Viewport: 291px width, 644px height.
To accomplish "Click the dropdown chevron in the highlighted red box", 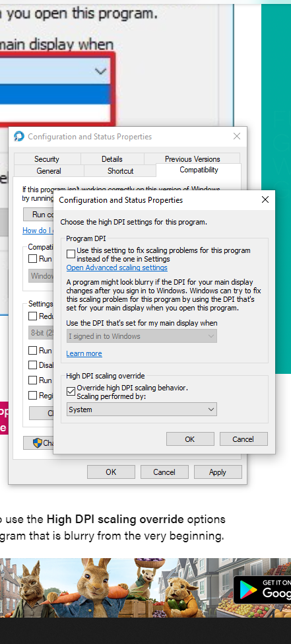I will [100, 71].
